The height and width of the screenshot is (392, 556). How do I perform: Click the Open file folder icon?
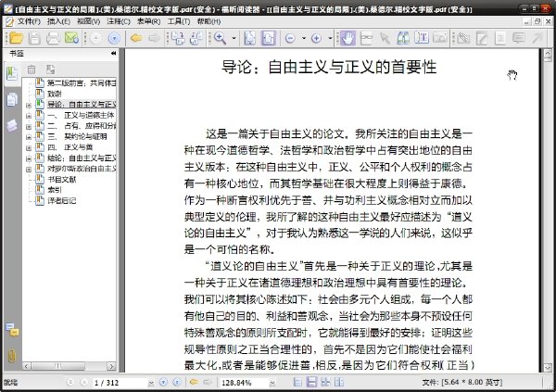click(17, 38)
